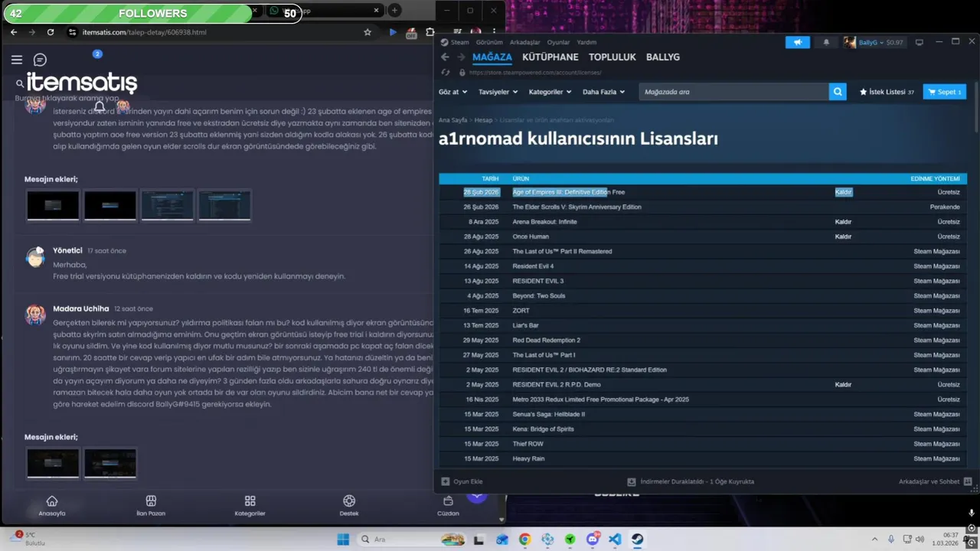Go back in Steam navigation
980x551 pixels.
point(445,57)
